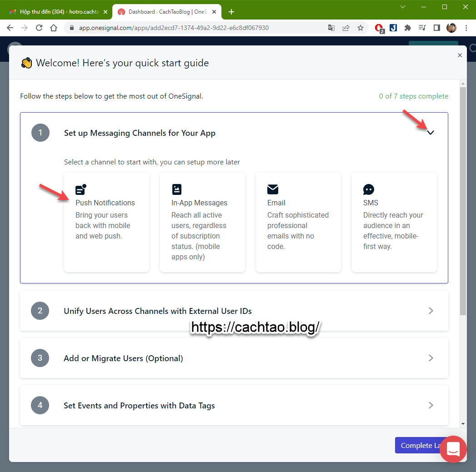Screen dimensions: 476x472
Task: Select the Email channel card
Action: (x=298, y=222)
